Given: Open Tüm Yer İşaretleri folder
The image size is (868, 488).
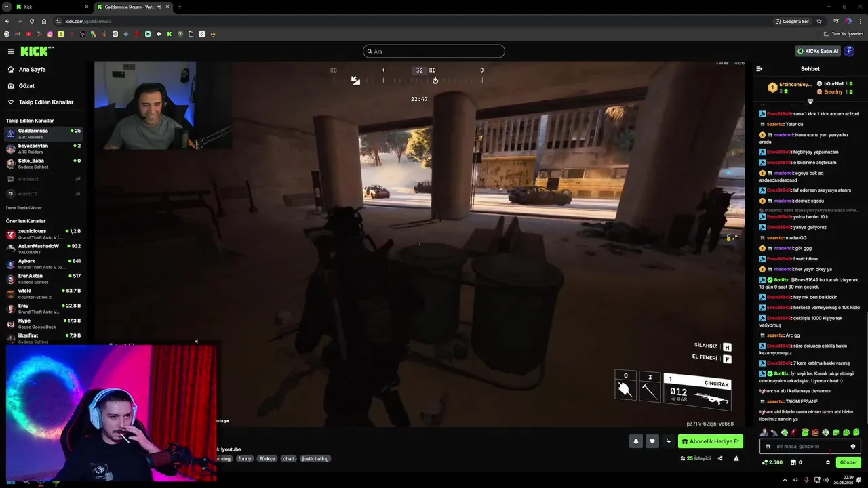Looking at the screenshot, I should pos(844,34).
